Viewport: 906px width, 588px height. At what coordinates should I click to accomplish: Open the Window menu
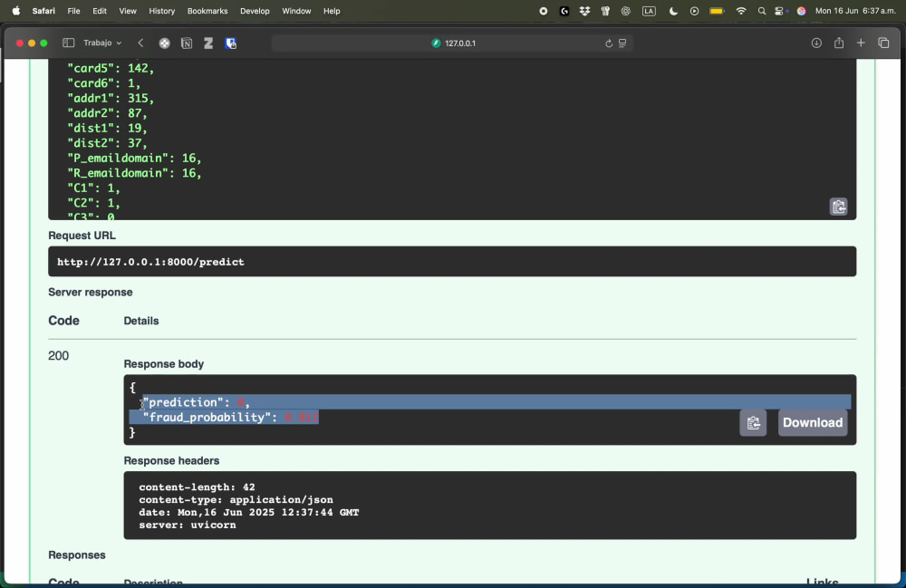tap(296, 11)
